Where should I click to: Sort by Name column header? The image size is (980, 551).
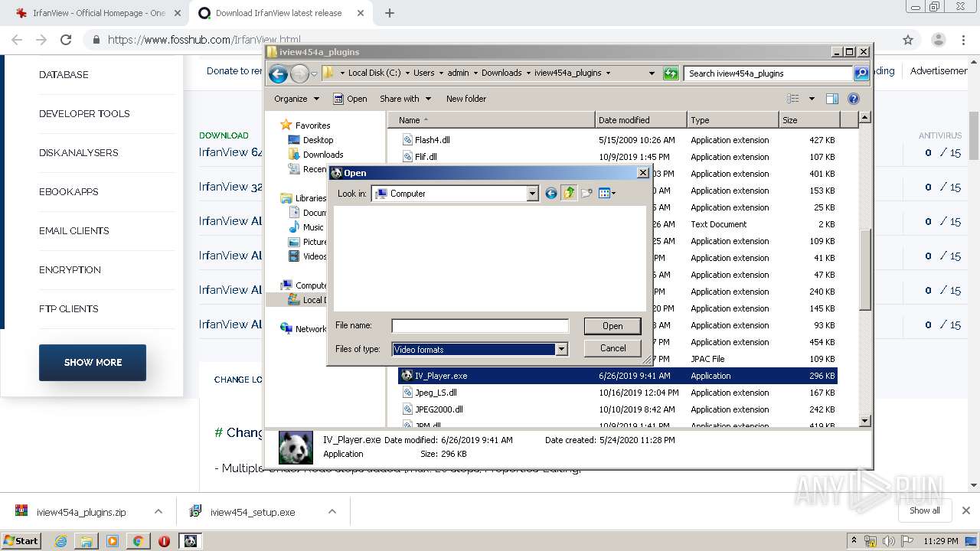[492, 120]
